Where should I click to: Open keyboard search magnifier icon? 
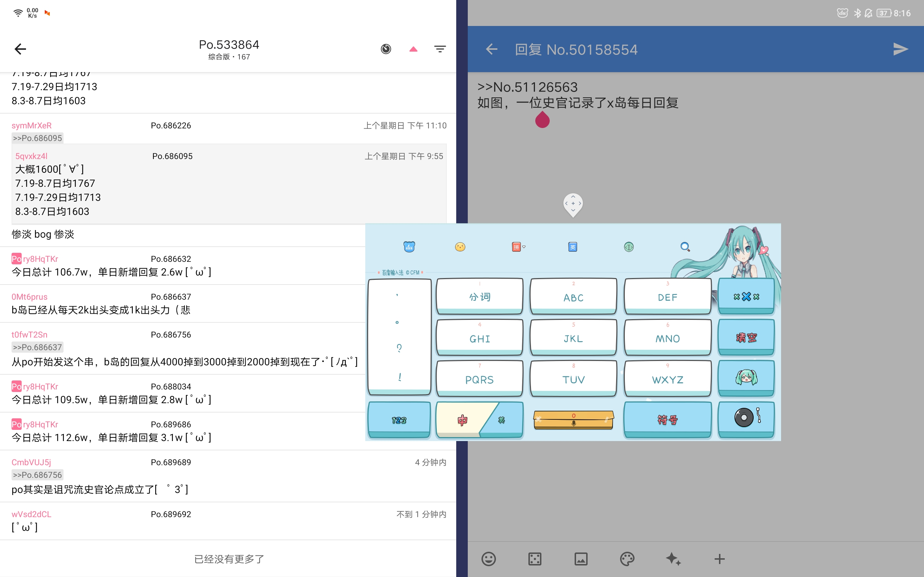(x=685, y=247)
